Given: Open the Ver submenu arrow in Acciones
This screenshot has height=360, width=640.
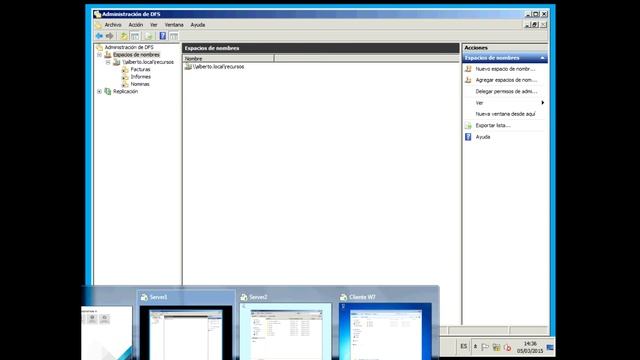Looking at the screenshot, I should [x=542, y=103].
